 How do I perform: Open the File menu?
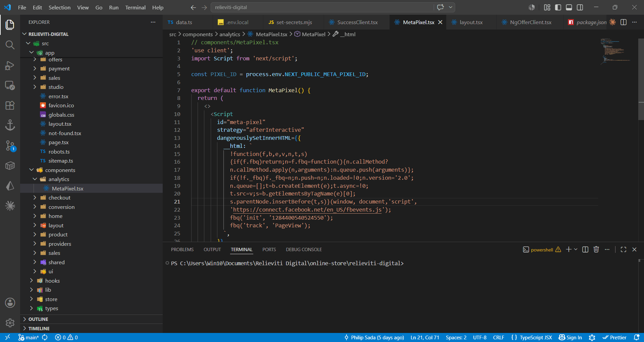tap(22, 7)
